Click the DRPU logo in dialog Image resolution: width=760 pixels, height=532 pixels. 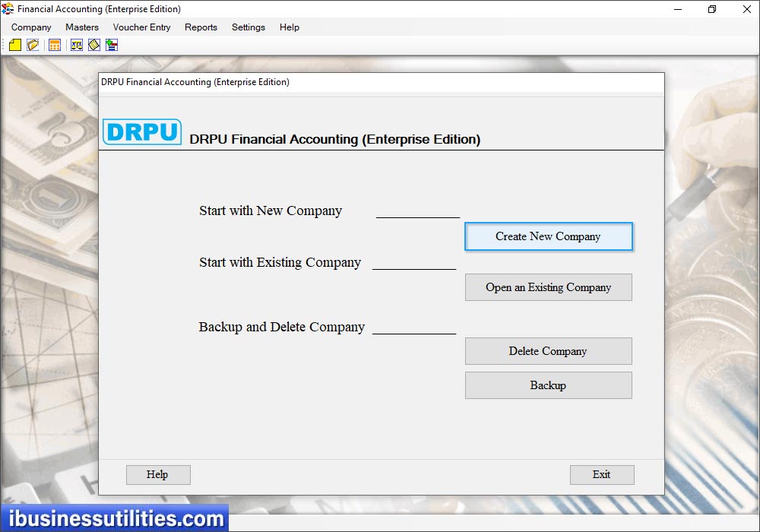point(142,131)
